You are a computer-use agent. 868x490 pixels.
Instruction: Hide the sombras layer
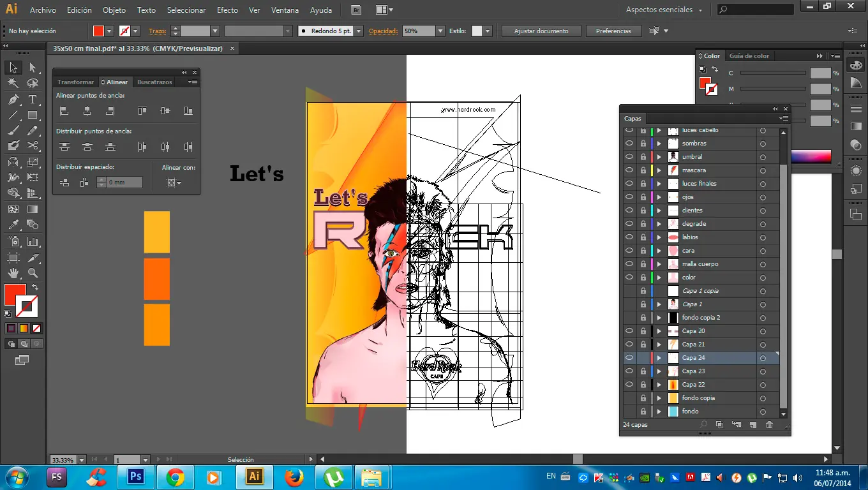coord(629,144)
